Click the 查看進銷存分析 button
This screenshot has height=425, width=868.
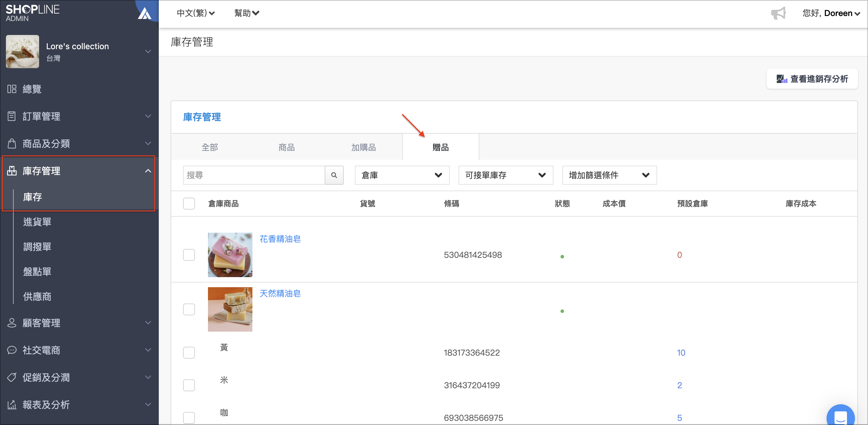[812, 79]
